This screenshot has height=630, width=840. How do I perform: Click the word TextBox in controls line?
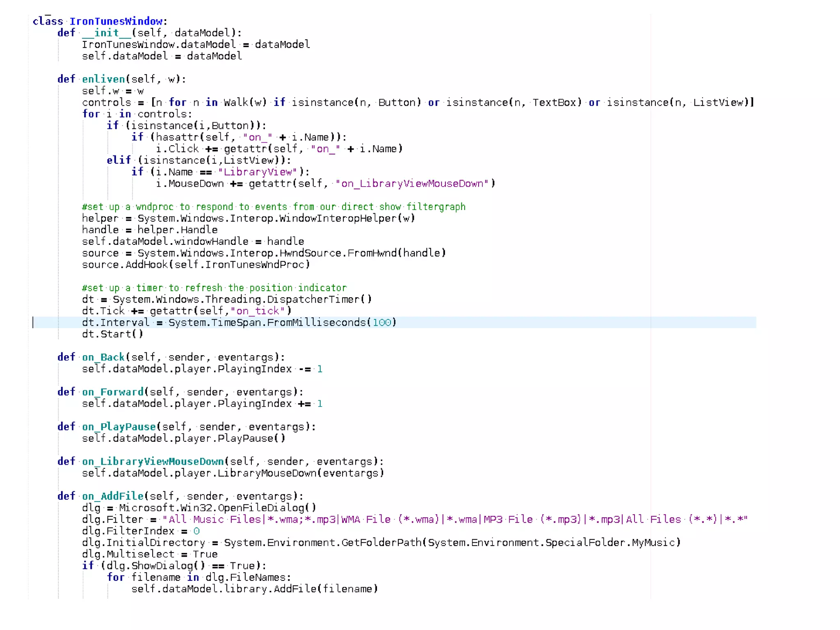pyautogui.click(x=554, y=103)
